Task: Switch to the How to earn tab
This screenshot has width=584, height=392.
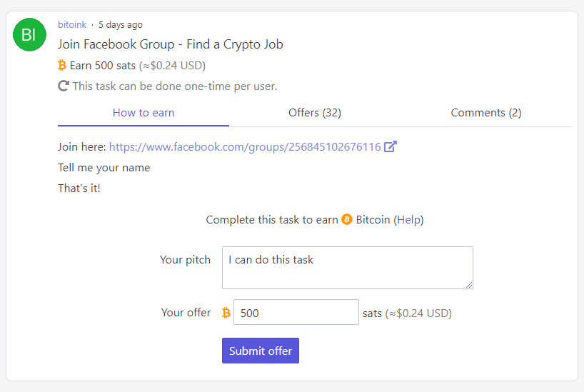Action: tap(144, 113)
